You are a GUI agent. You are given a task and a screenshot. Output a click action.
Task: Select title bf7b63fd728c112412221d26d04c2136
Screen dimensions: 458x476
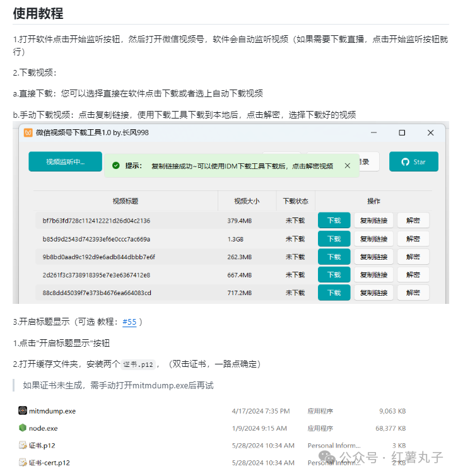(x=97, y=221)
